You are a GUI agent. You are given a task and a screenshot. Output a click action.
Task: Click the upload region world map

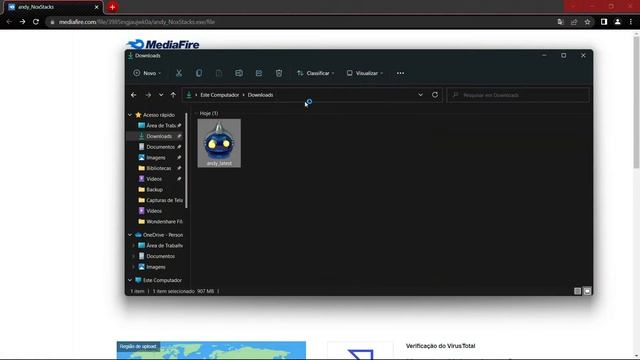211,350
